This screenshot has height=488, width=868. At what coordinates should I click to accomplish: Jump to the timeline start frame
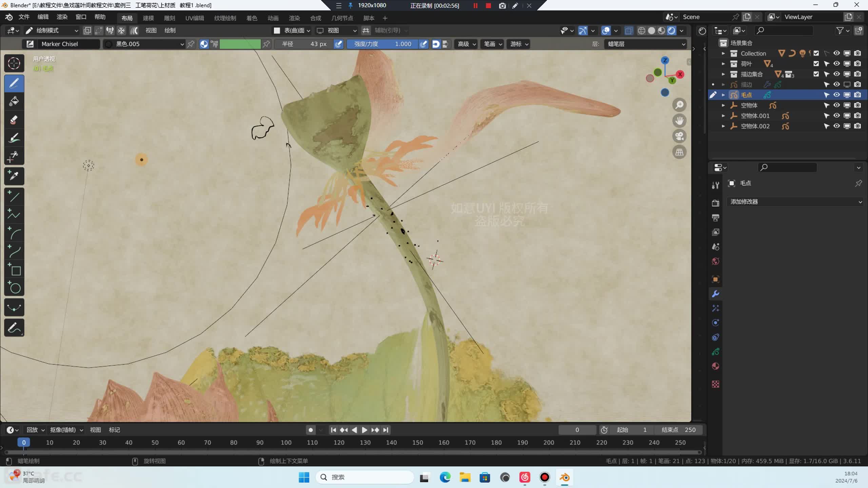[x=333, y=430]
